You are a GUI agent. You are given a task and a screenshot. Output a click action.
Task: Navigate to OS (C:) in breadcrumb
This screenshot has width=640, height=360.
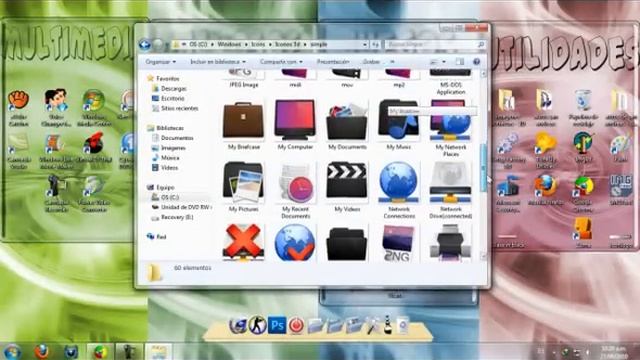click(x=198, y=44)
